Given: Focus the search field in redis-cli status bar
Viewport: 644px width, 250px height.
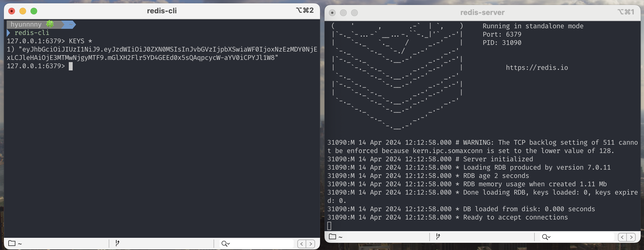Looking at the screenshot, I should click(257, 244).
